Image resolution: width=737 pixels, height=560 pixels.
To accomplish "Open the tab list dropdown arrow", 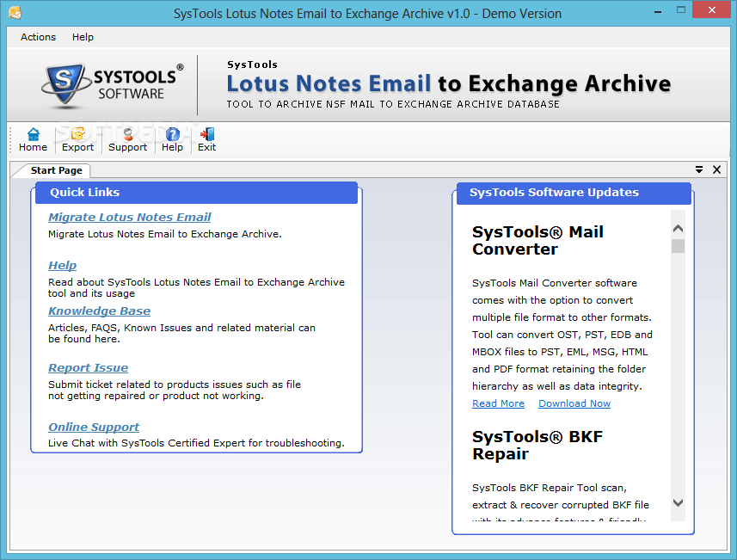I will [699, 169].
